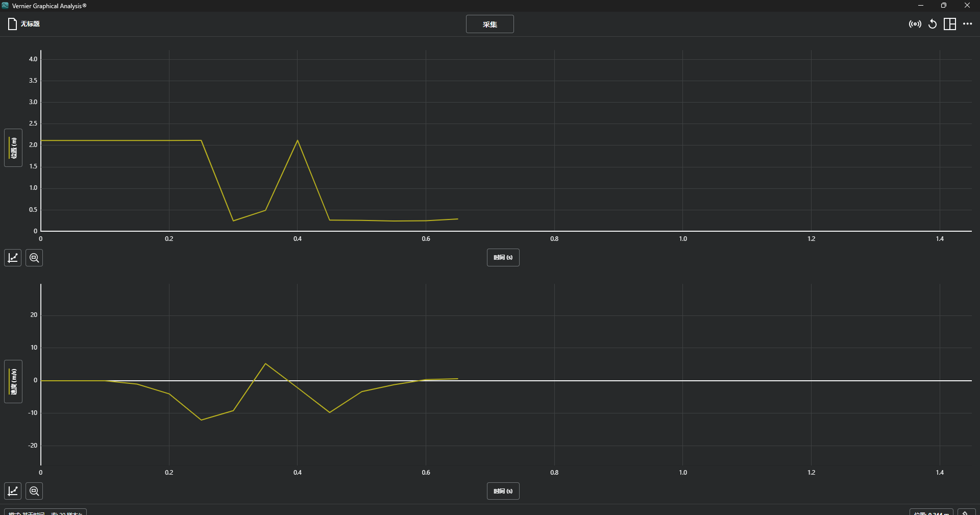Open the untitled file menu icon
This screenshot has width=980, height=515.
[13, 24]
